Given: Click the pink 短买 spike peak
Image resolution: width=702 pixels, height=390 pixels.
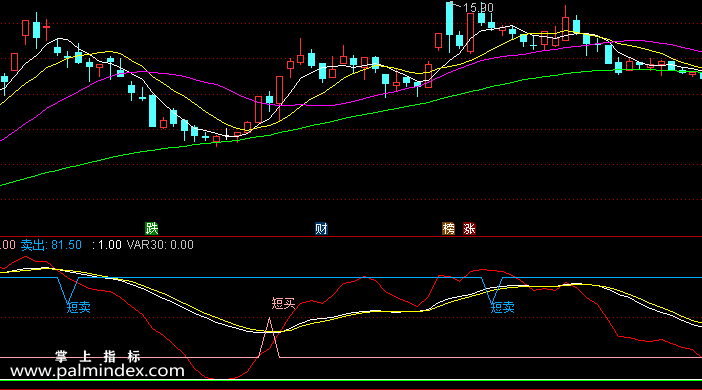Looking at the screenshot, I should 270,319.
